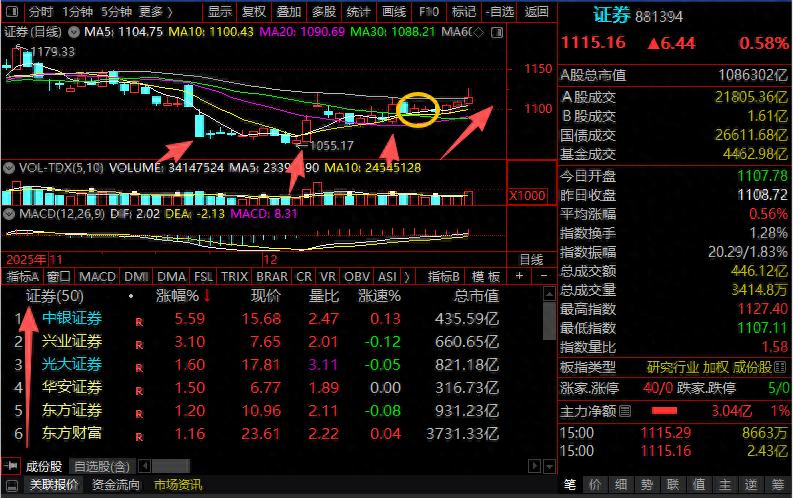Select the 指标A indicator group tab
The height and width of the screenshot is (498, 793).
coord(23,277)
